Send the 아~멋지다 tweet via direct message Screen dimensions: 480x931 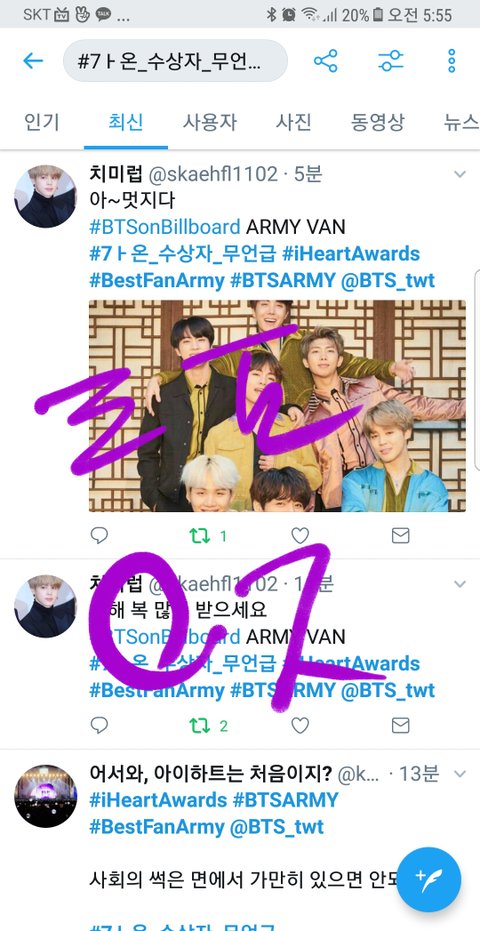point(400,536)
